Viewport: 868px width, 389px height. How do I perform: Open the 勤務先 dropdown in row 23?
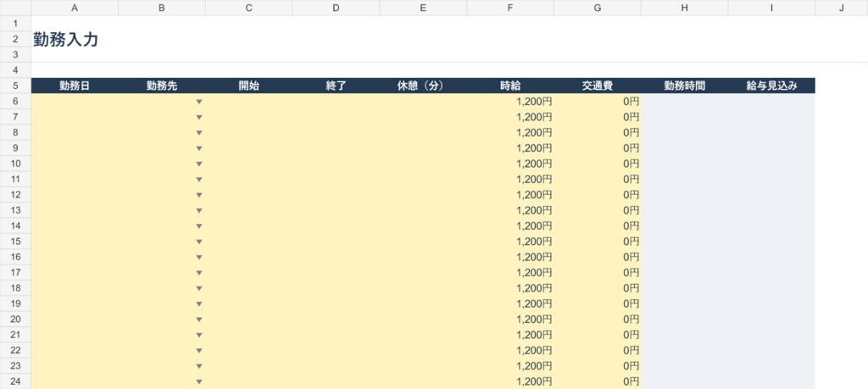[x=199, y=366]
